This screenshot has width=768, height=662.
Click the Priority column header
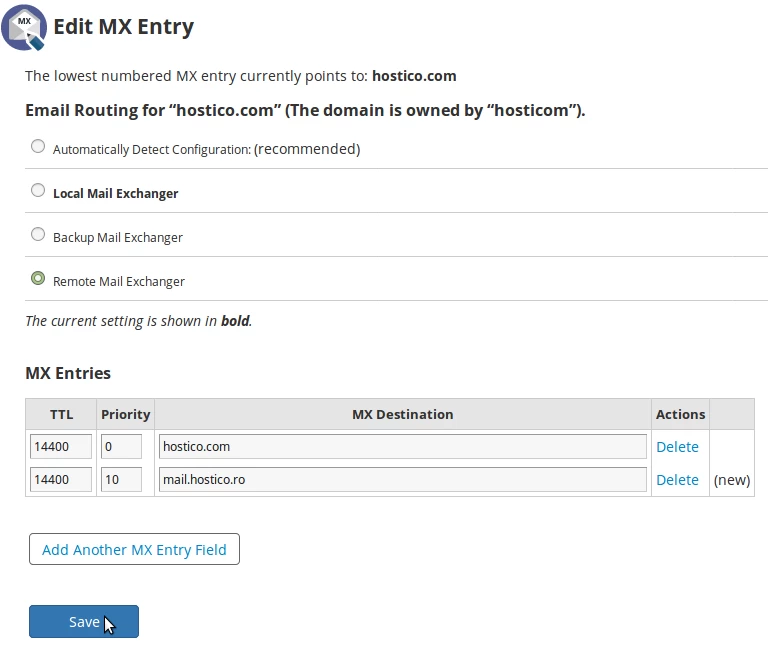pyautogui.click(x=125, y=414)
